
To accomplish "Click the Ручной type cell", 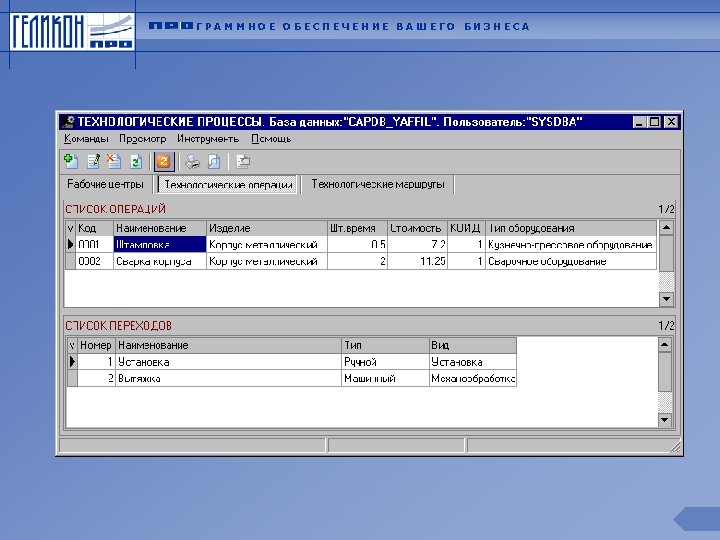I will point(385,362).
